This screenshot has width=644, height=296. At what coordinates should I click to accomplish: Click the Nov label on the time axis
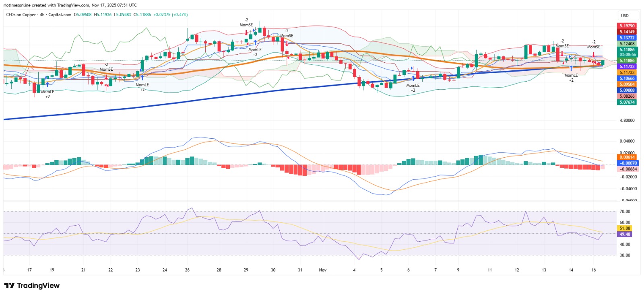[323, 270]
